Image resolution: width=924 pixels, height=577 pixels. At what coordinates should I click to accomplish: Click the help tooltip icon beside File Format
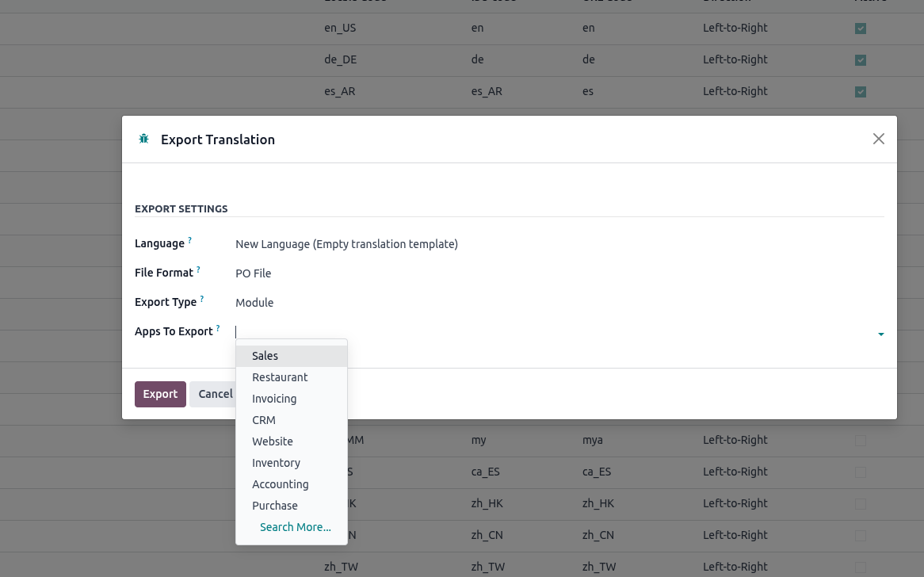[x=198, y=269]
